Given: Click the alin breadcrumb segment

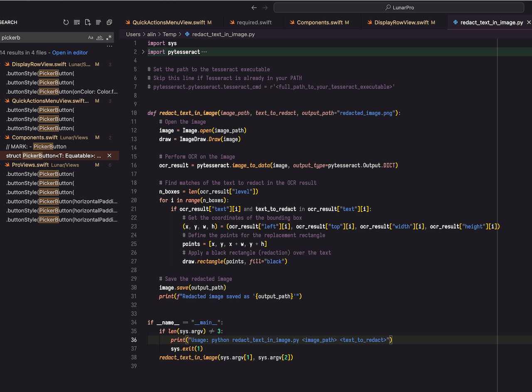Looking at the screenshot, I should [152, 34].
